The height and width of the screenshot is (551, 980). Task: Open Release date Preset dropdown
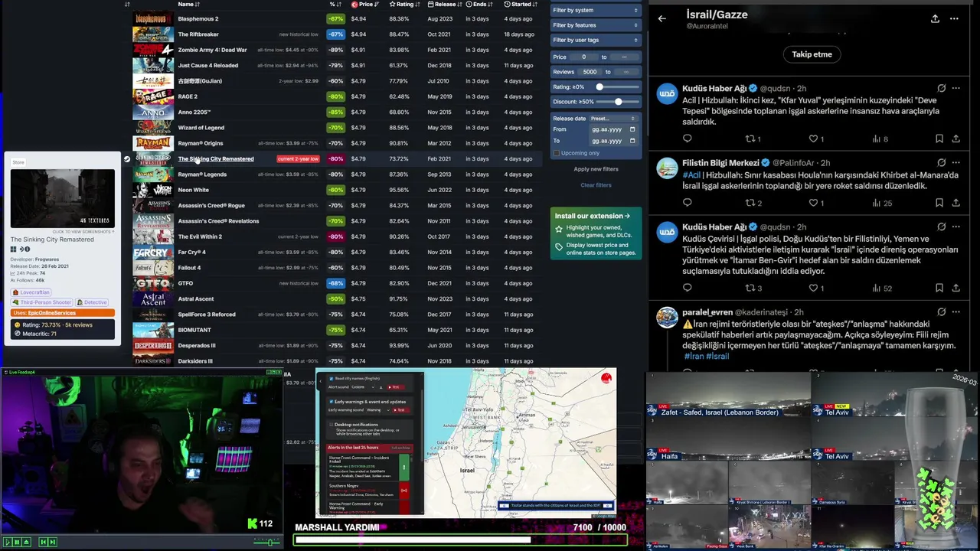pyautogui.click(x=612, y=119)
